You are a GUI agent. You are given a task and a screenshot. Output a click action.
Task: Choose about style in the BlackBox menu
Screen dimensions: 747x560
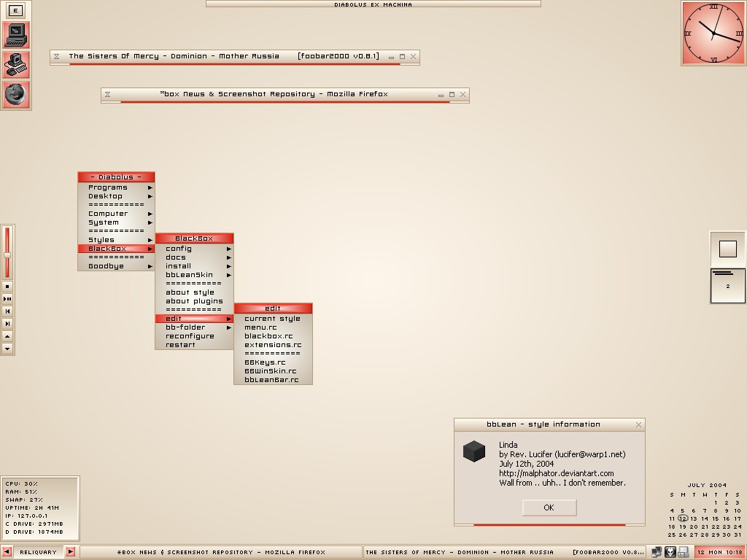click(194, 292)
